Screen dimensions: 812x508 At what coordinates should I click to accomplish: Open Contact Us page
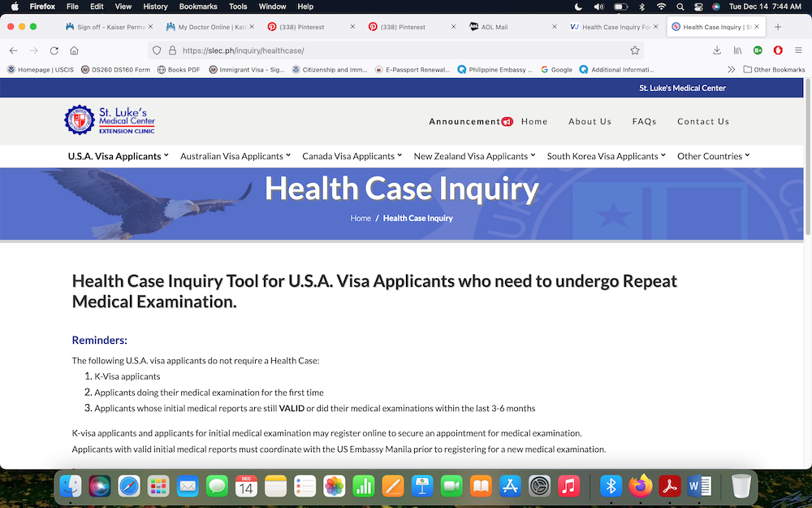pyautogui.click(x=703, y=121)
